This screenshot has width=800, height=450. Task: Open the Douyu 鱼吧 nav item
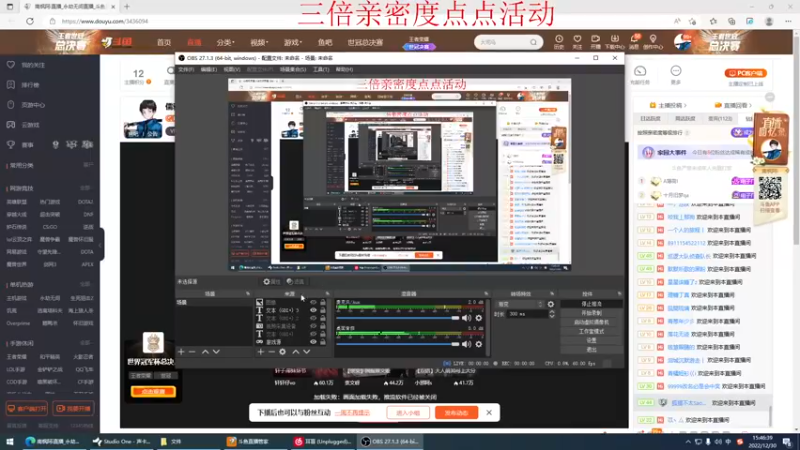coord(325,42)
